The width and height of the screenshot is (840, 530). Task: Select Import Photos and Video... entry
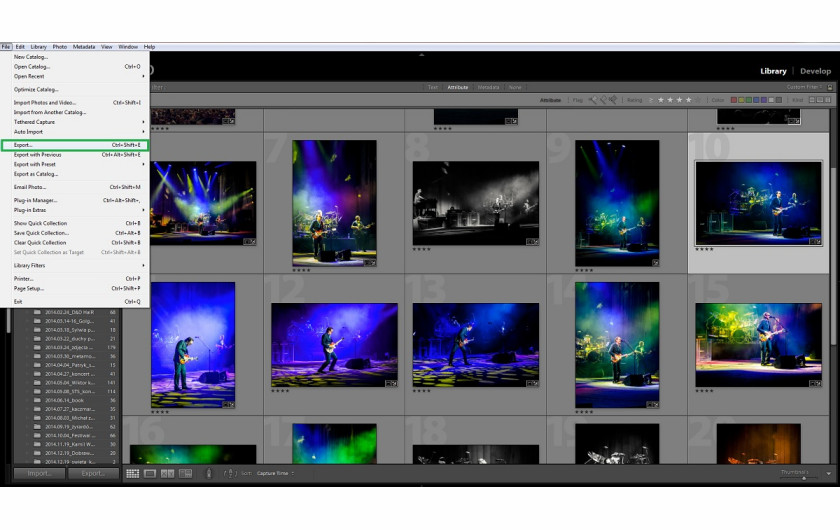click(74, 102)
